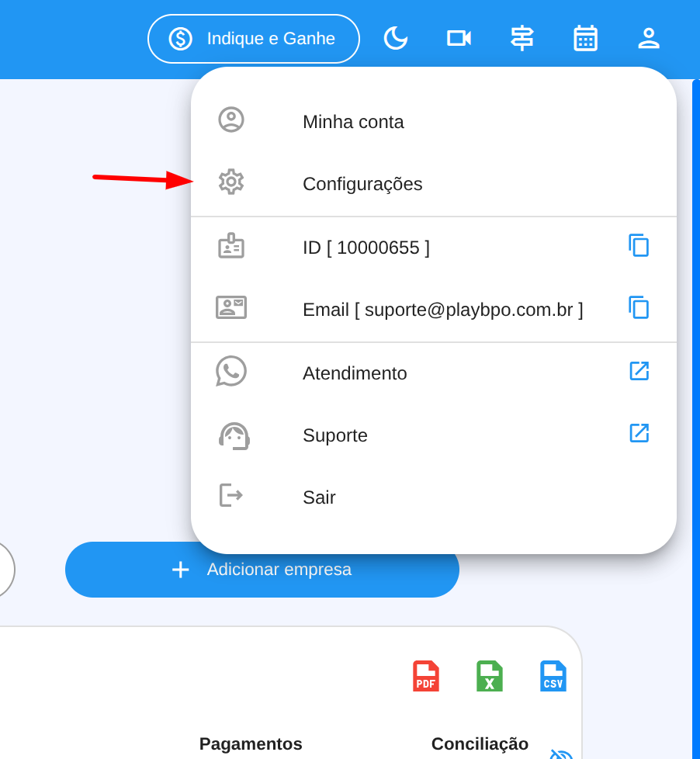Export the table to Excel
Screen dimensions: 700x759
[490, 676]
